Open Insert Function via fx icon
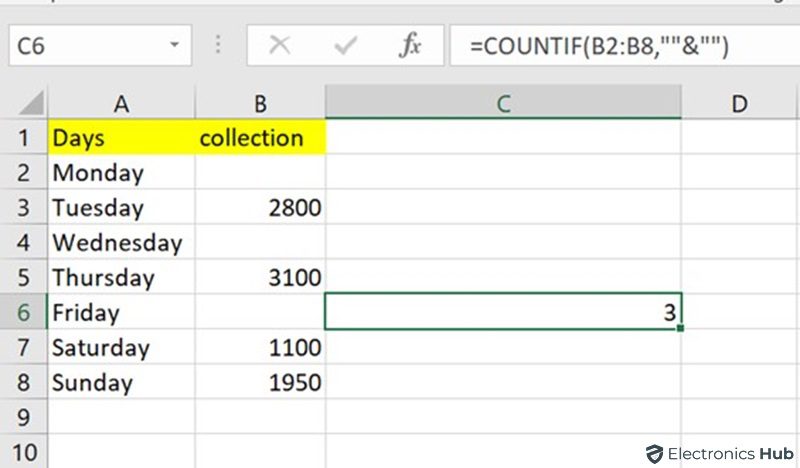This screenshot has width=800, height=468. [410, 45]
